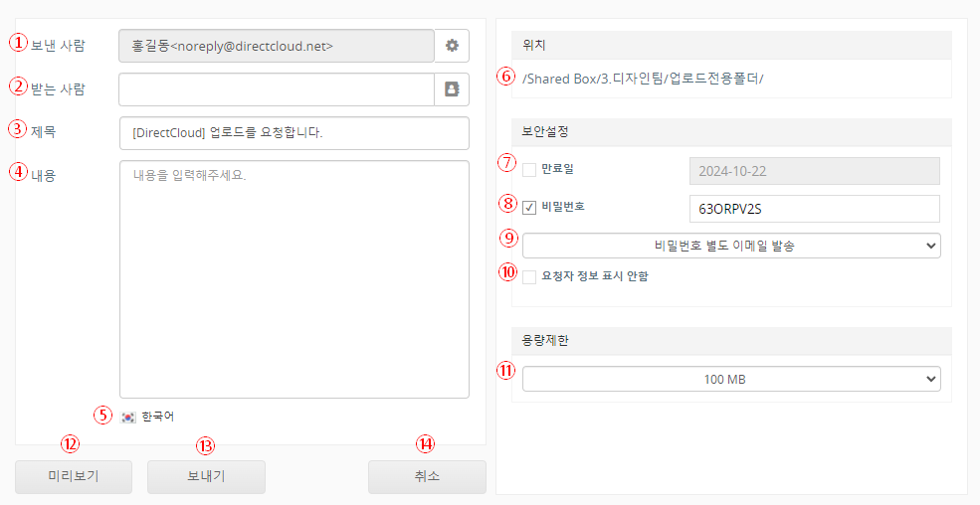Select the password field containing 63ORPV2S
The image size is (980, 505).
coord(814,209)
